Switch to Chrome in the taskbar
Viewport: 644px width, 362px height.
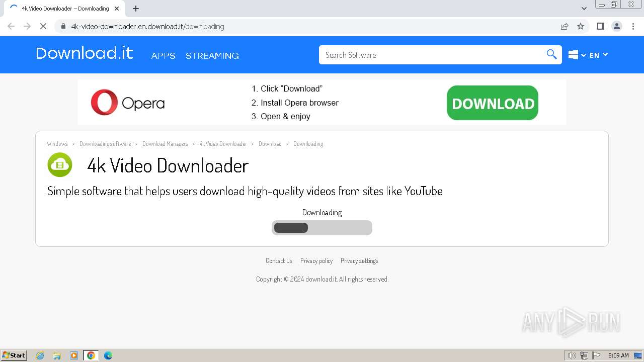[91, 355]
